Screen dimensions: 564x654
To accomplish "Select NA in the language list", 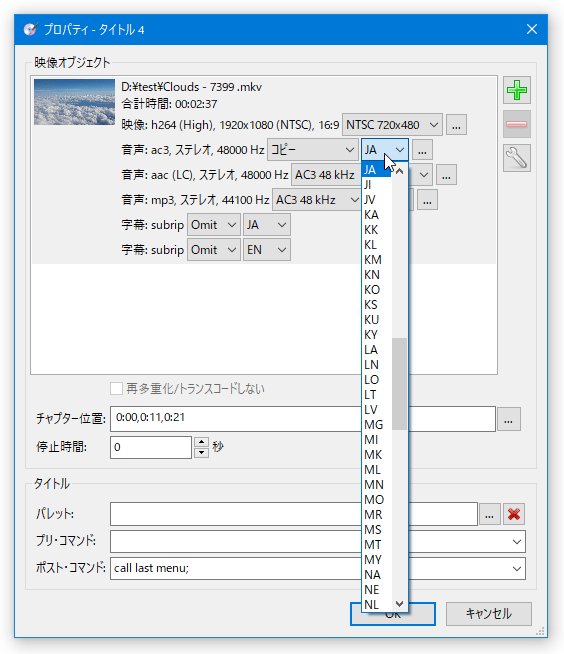I will pyautogui.click(x=377, y=575).
